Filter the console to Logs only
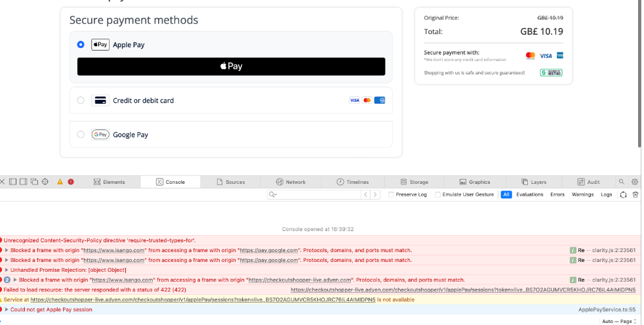The width and height of the screenshot is (644, 325). pyautogui.click(x=606, y=194)
